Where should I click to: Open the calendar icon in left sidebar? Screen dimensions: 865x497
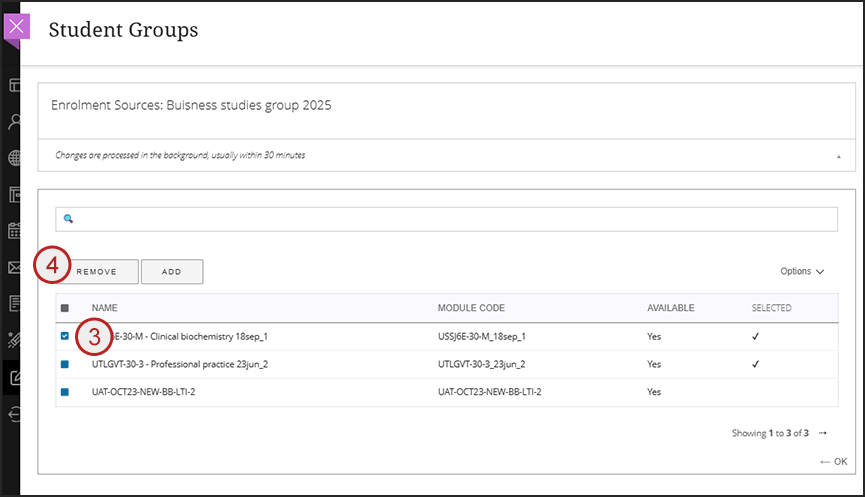(15, 231)
